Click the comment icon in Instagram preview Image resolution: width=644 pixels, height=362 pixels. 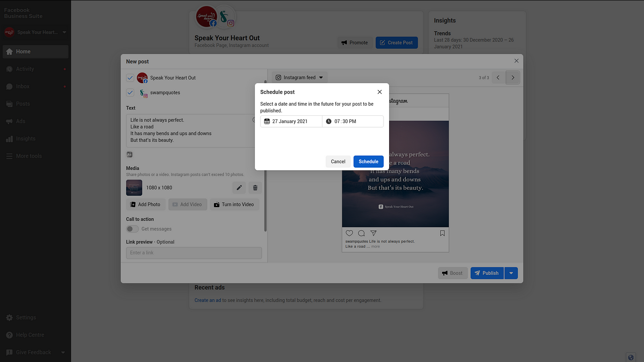point(362,233)
